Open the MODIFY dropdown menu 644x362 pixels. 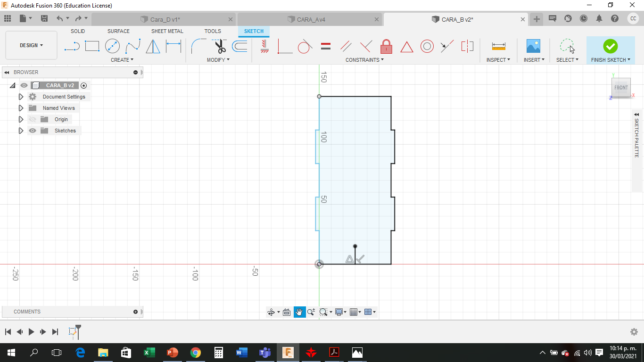(218, 60)
